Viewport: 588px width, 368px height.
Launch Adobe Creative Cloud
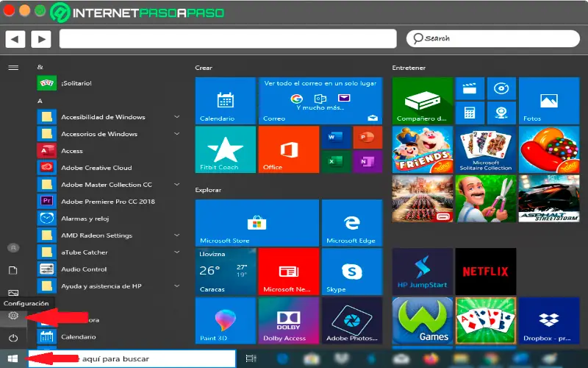(109, 168)
